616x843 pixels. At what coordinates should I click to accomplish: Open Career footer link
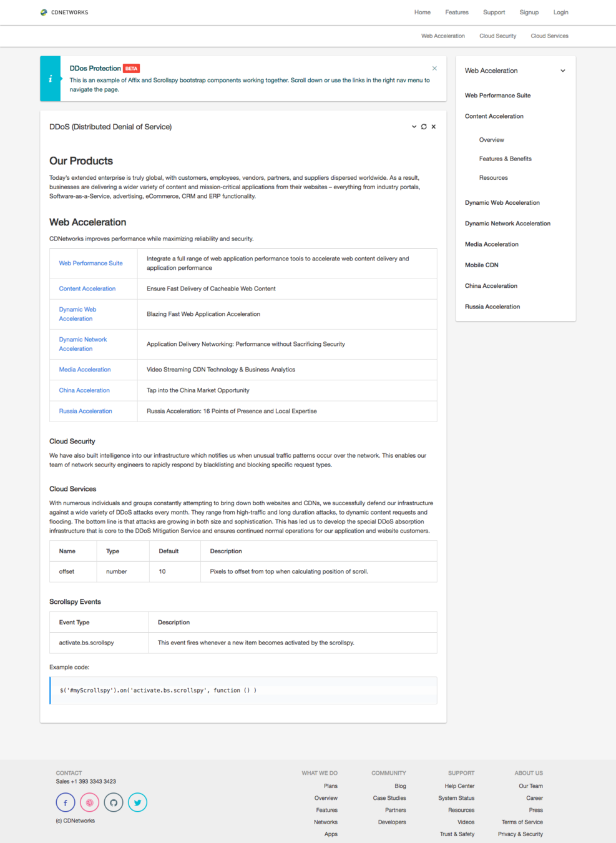534,798
